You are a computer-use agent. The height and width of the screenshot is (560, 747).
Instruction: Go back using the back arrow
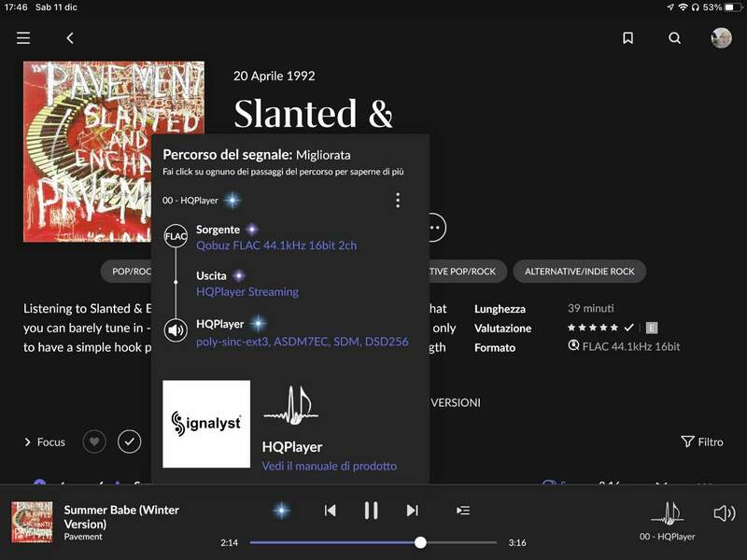point(70,38)
